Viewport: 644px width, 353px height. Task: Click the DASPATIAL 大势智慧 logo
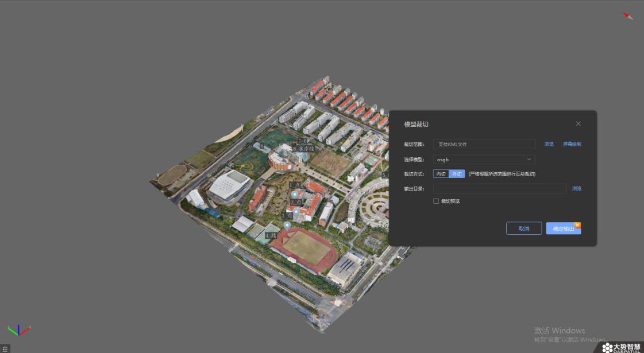pos(621,348)
